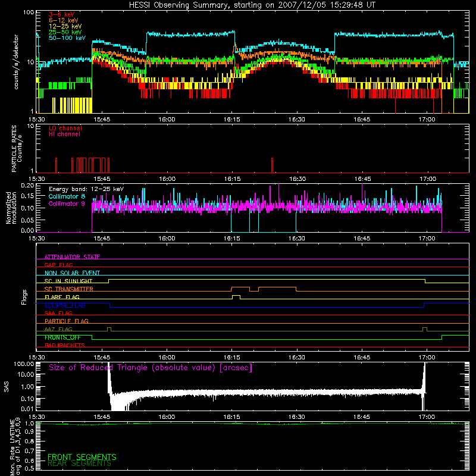Click the Flags panel axis title
Image resolution: width=476 pixels, height=476 pixels.
24,297
